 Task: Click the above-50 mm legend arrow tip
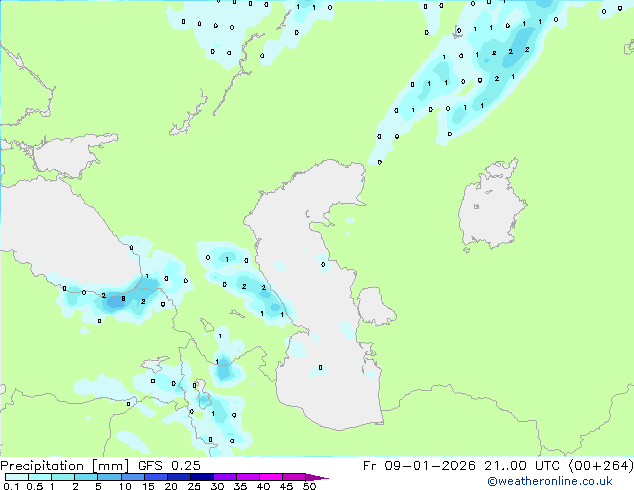[x=317, y=477]
